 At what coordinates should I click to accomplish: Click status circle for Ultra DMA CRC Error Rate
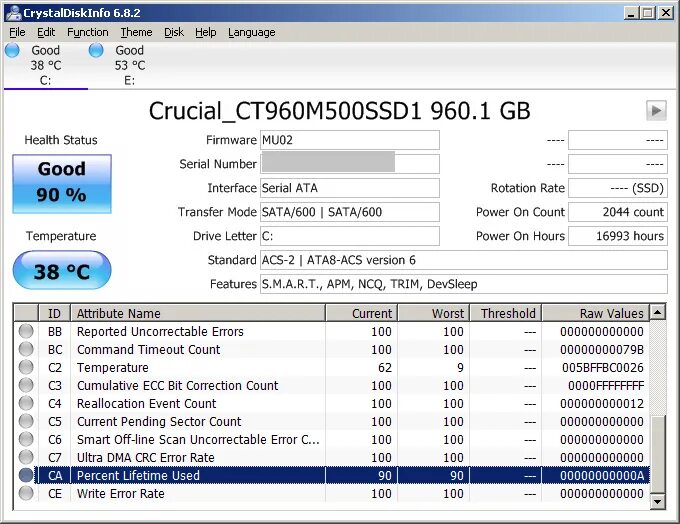click(x=26, y=457)
